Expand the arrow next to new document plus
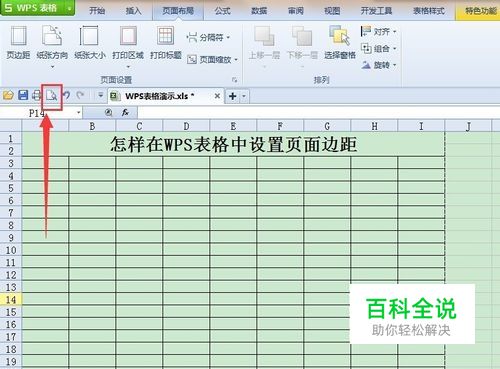The width and height of the screenshot is (500, 369). point(244,96)
